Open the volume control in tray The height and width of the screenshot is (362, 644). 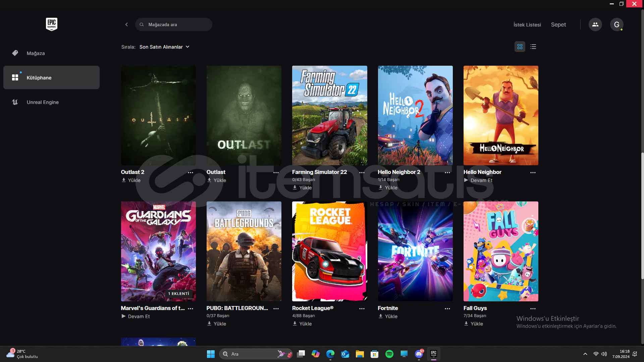coord(604,354)
